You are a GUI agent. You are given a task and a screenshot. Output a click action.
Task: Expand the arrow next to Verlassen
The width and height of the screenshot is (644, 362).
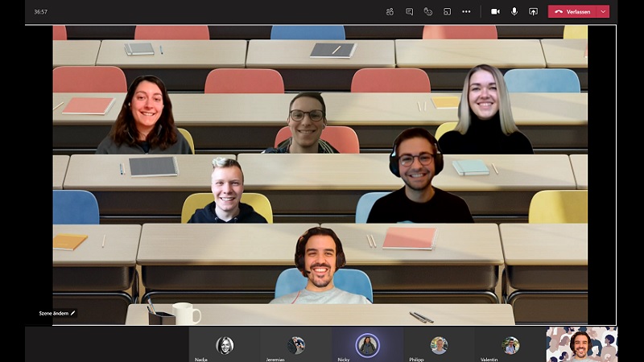603,11
